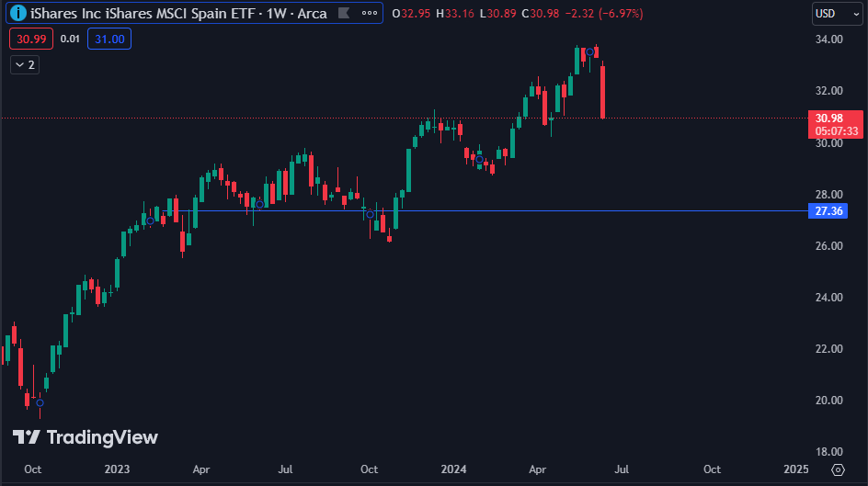Click the Jul label after 2024 on time axis
The height and width of the screenshot is (486, 868).
622,469
